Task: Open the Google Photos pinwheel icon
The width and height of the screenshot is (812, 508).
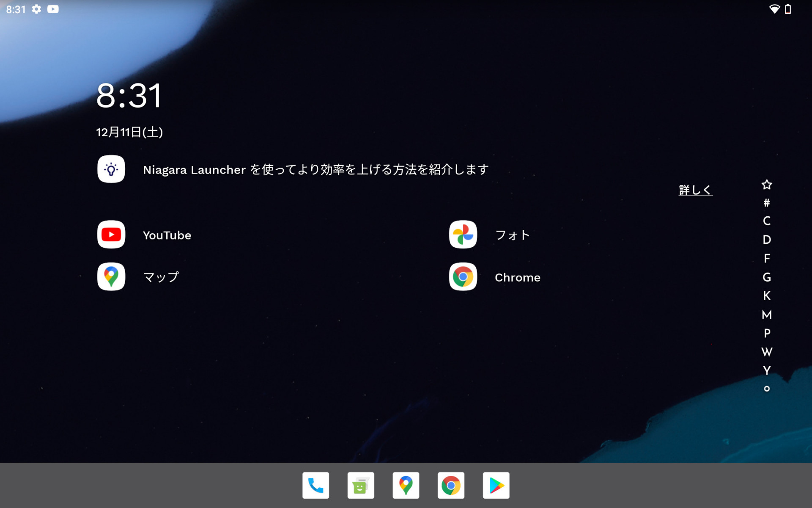Action: point(463,235)
